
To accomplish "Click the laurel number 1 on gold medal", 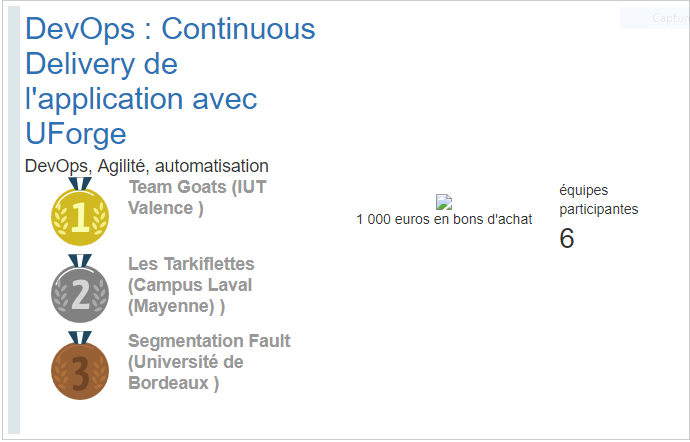I will 80,217.
